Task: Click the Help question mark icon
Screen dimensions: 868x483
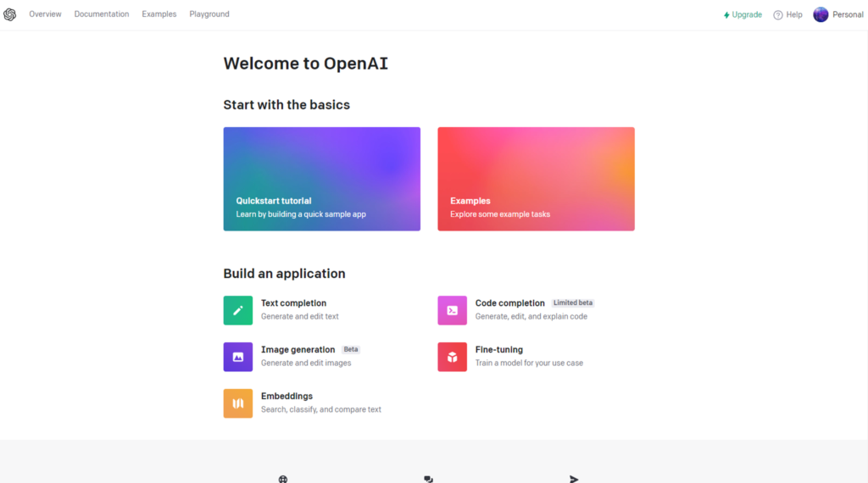Action: pos(778,15)
